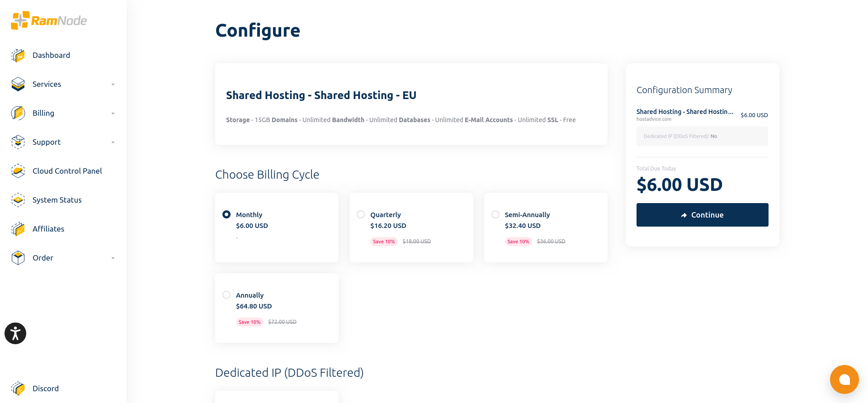
Task: Open the Discord link in sidebar
Action: pos(46,389)
